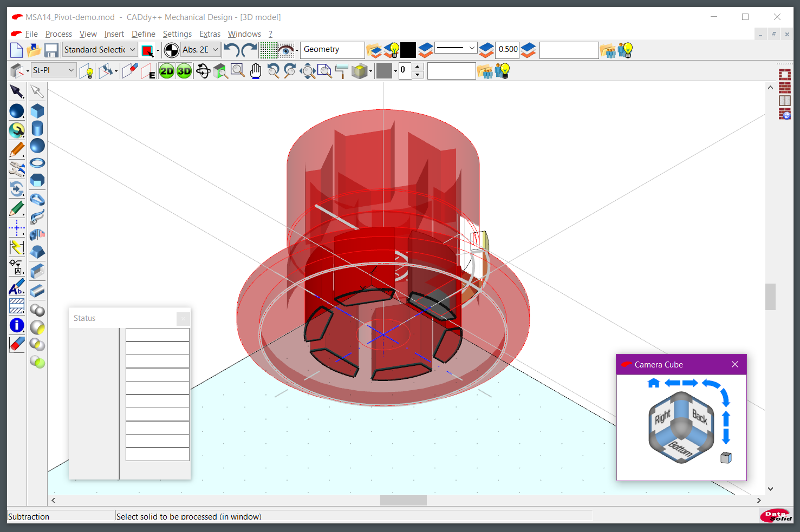
Task: Click the hatching pattern tool icon
Action: (x=17, y=306)
